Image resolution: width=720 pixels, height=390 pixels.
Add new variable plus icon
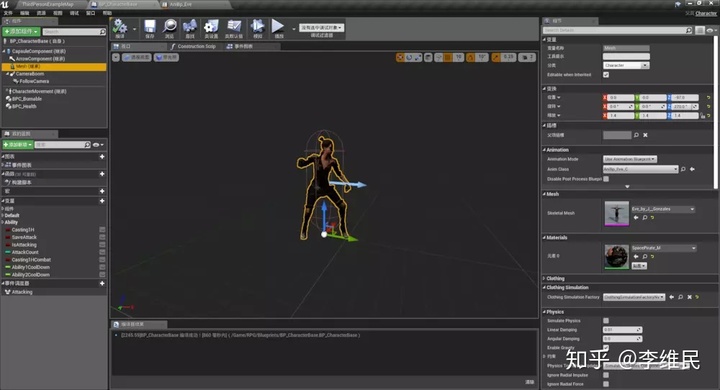[102, 201]
